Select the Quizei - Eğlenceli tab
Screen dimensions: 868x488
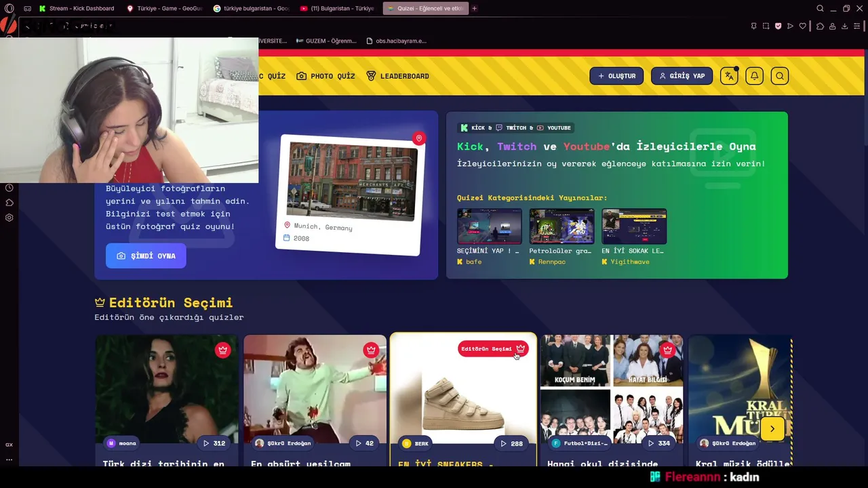tap(425, 8)
